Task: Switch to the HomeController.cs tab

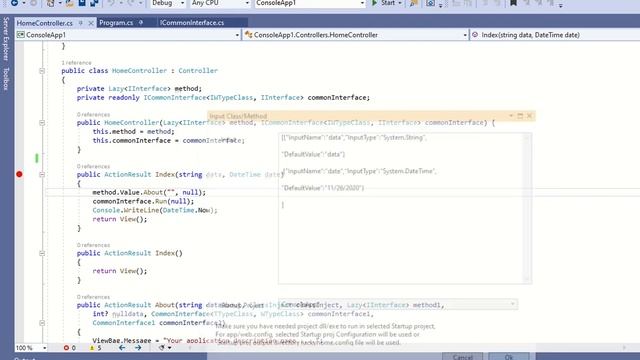Action: pos(44,23)
